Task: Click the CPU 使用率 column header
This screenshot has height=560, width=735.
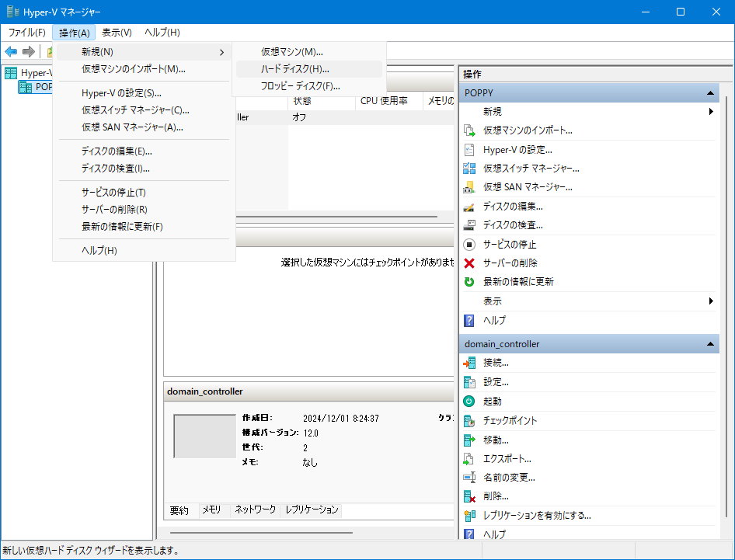Action: [x=389, y=101]
